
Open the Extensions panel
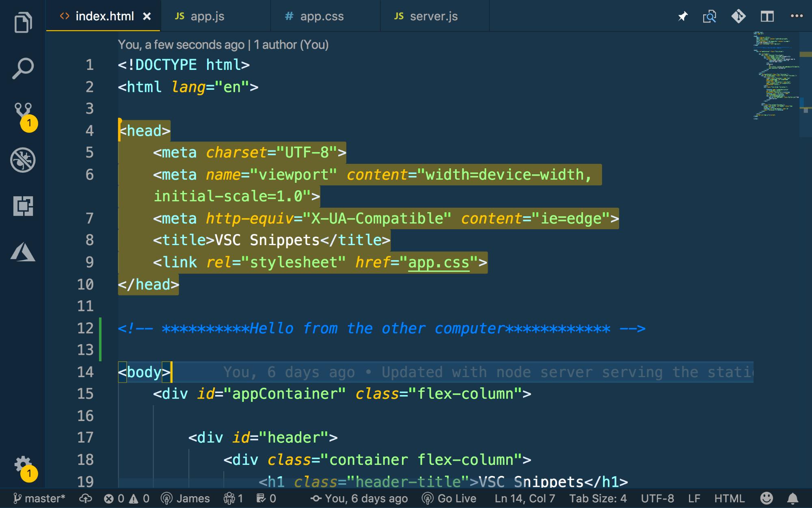click(x=23, y=206)
